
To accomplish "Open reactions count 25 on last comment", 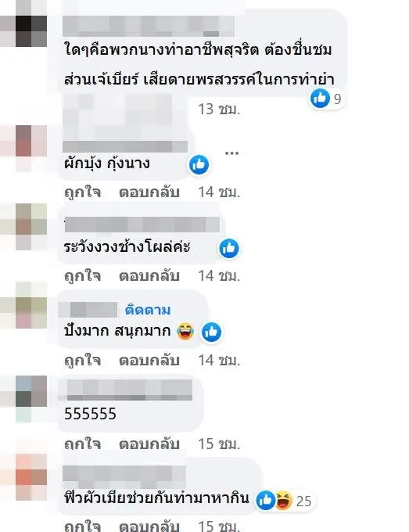I will click(303, 501).
